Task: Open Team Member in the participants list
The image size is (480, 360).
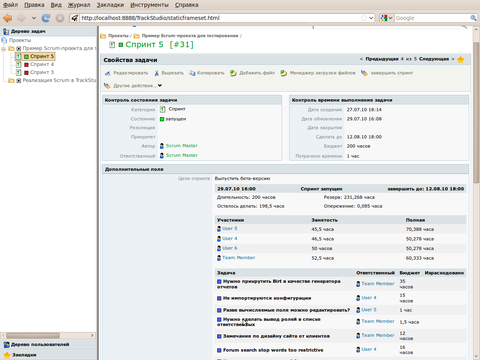Action: (x=239, y=258)
